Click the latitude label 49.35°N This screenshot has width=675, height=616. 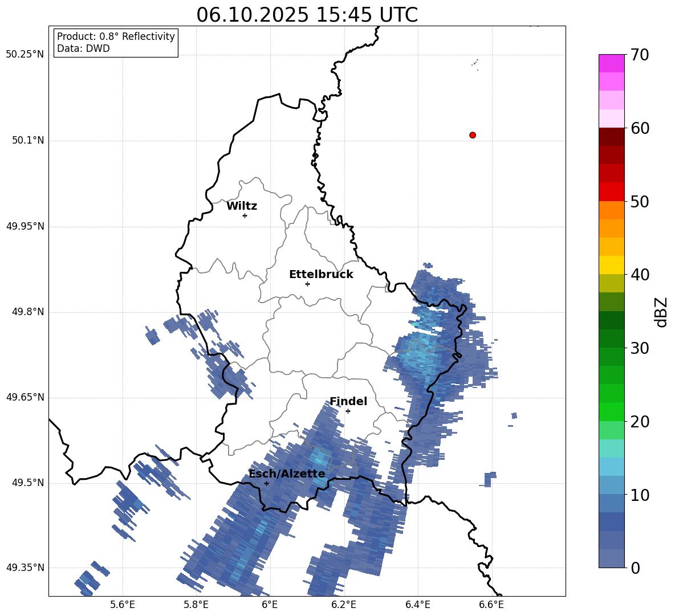[25, 568]
